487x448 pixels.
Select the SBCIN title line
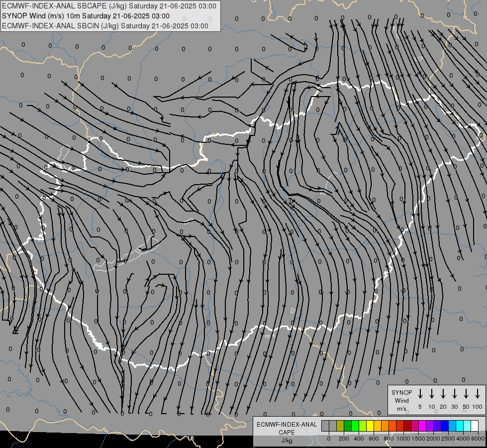point(105,26)
